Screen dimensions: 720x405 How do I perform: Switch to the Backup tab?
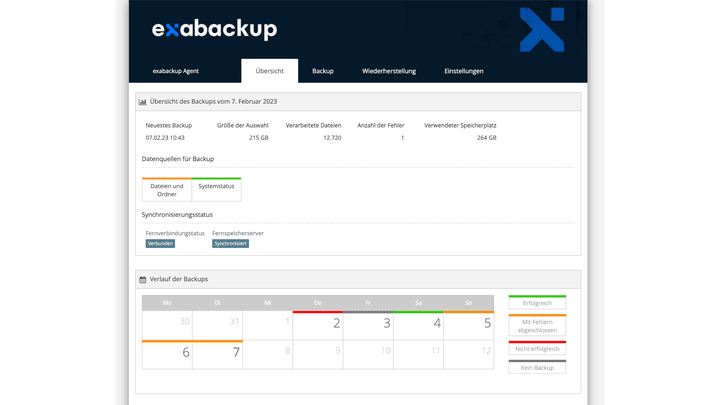(x=322, y=71)
